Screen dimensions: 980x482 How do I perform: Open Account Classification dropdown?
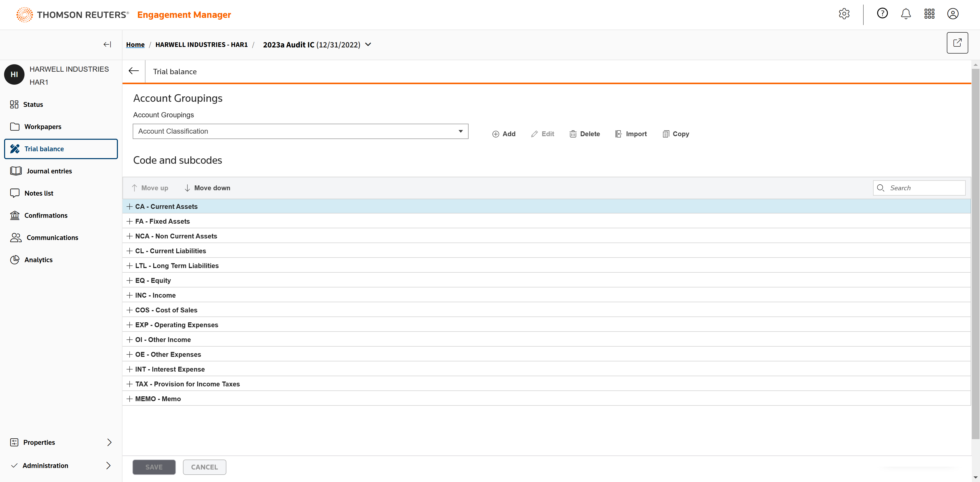(300, 131)
